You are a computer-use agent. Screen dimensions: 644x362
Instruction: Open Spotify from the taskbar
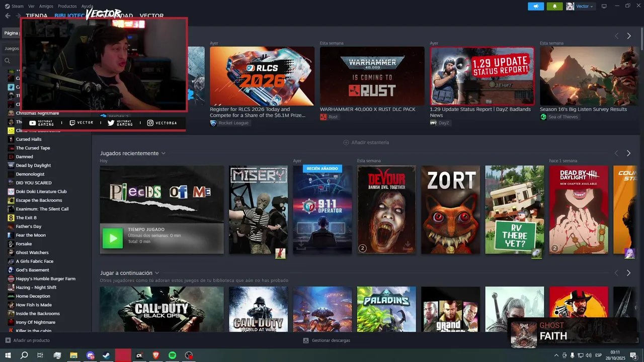(173, 355)
